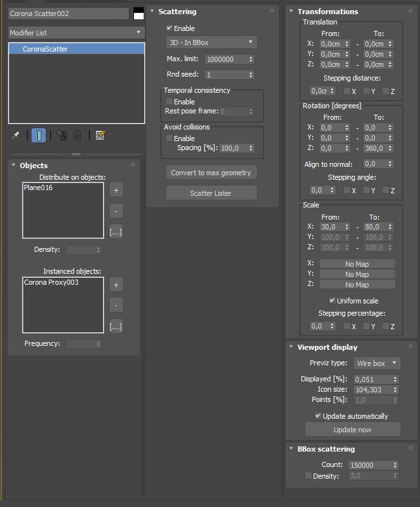This screenshot has height=507, width=420.
Task: Open list picker for Distribute on objects
Action: click(x=116, y=231)
